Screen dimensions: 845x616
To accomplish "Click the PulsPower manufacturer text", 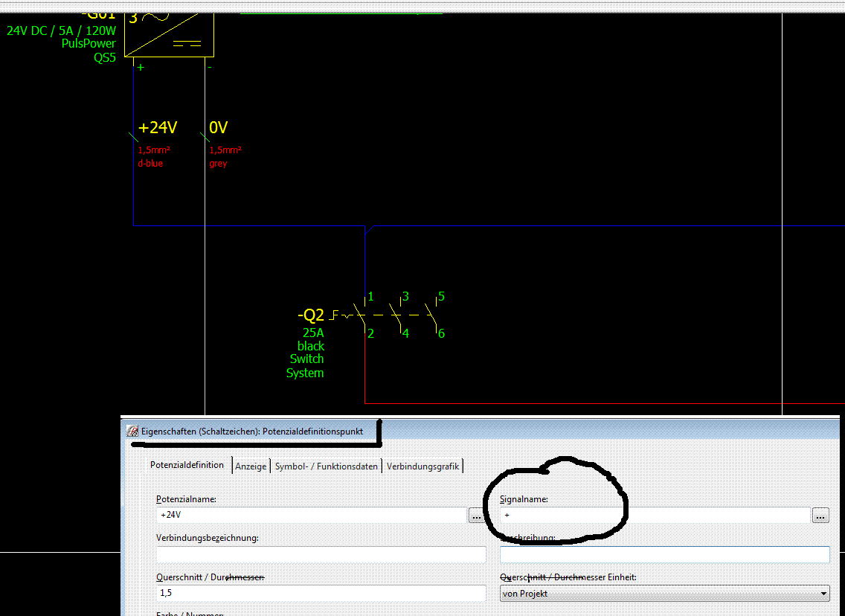I will pyautogui.click(x=89, y=44).
